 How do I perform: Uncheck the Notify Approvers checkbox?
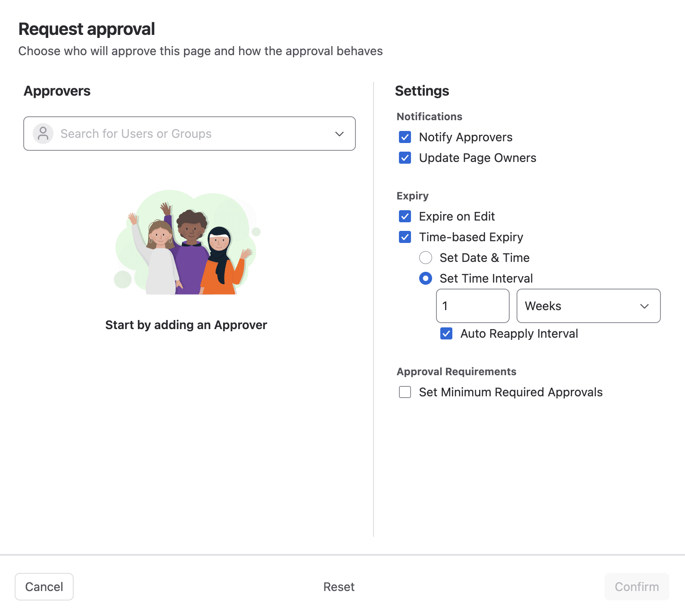tap(405, 137)
